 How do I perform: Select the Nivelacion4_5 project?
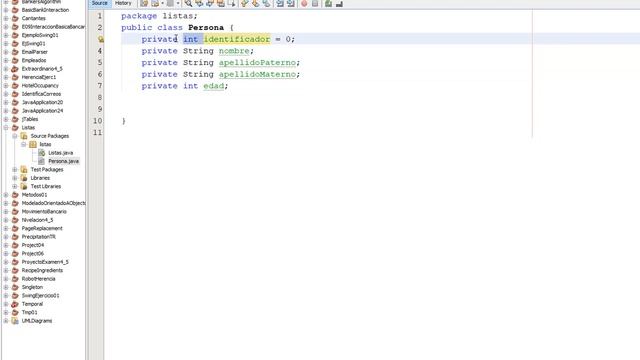(x=37, y=220)
